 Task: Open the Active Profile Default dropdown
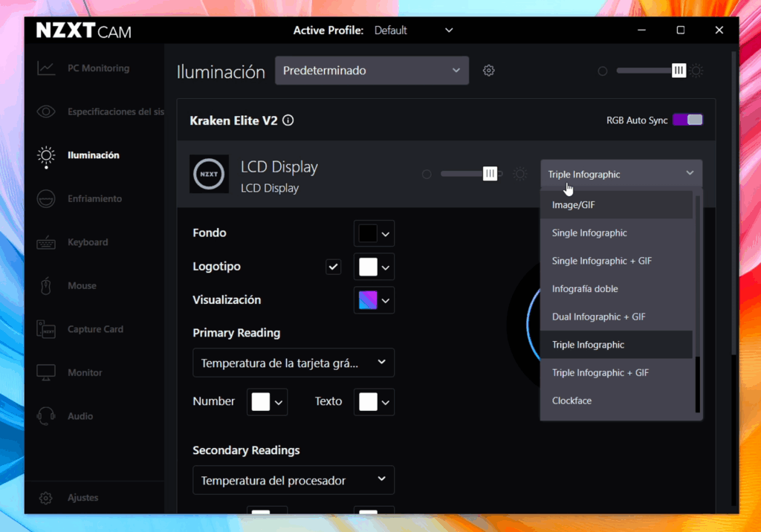[413, 30]
